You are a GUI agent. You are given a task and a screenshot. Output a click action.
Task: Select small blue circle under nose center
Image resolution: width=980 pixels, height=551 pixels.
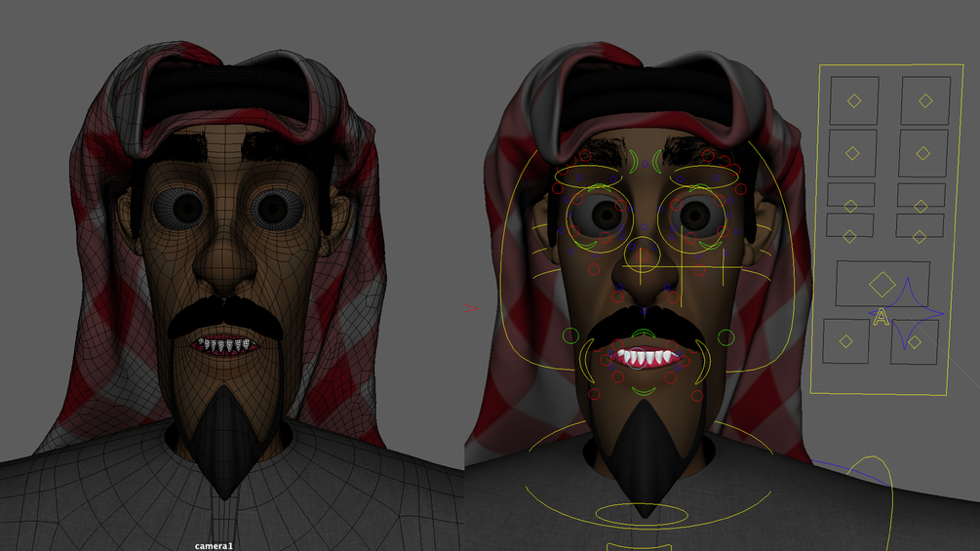[x=645, y=310]
